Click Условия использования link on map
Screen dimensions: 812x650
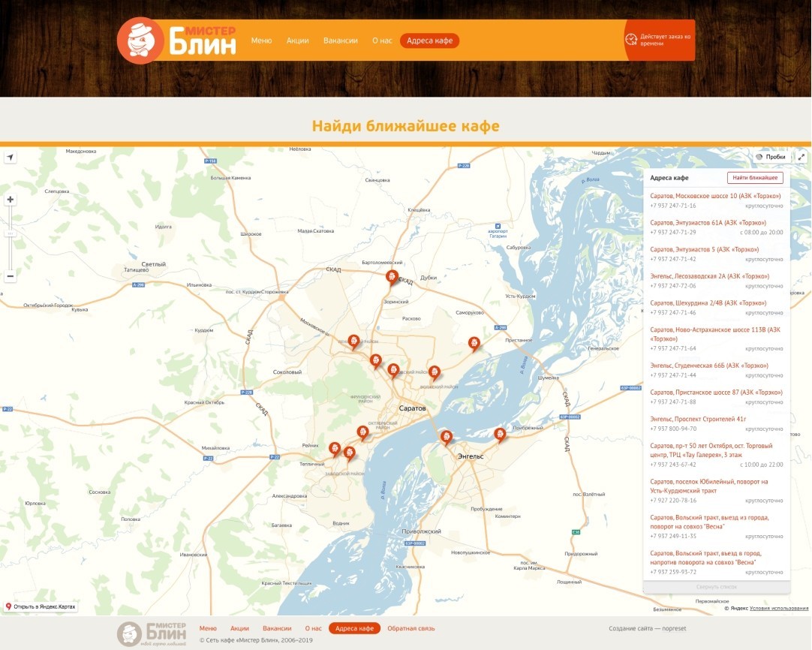click(779, 608)
